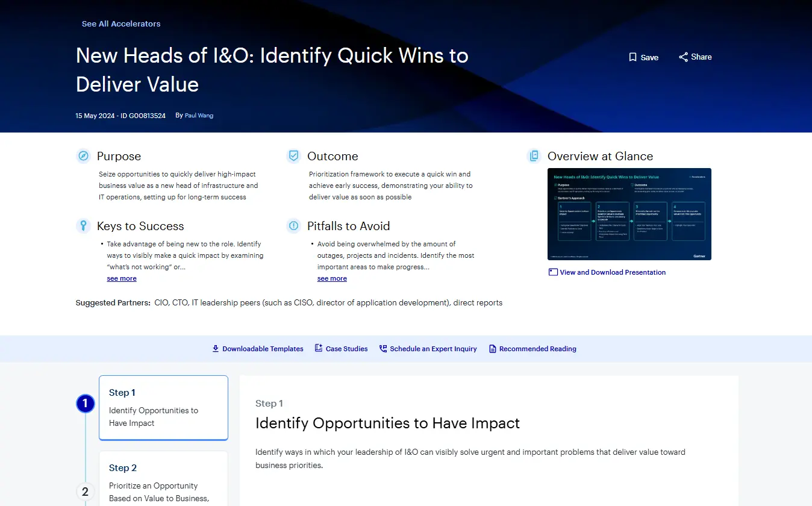This screenshot has height=506, width=812.
Task: Open author Paul Wang's profile link
Action: pyautogui.click(x=199, y=115)
